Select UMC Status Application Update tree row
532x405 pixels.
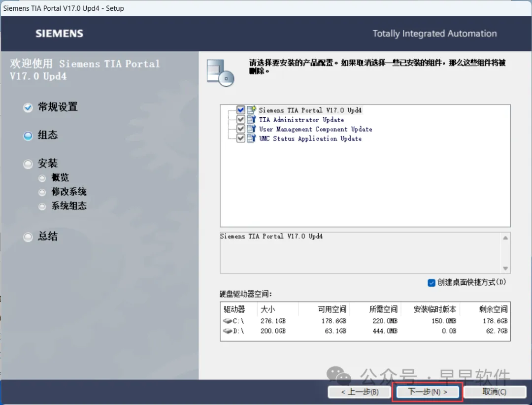coord(310,138)
